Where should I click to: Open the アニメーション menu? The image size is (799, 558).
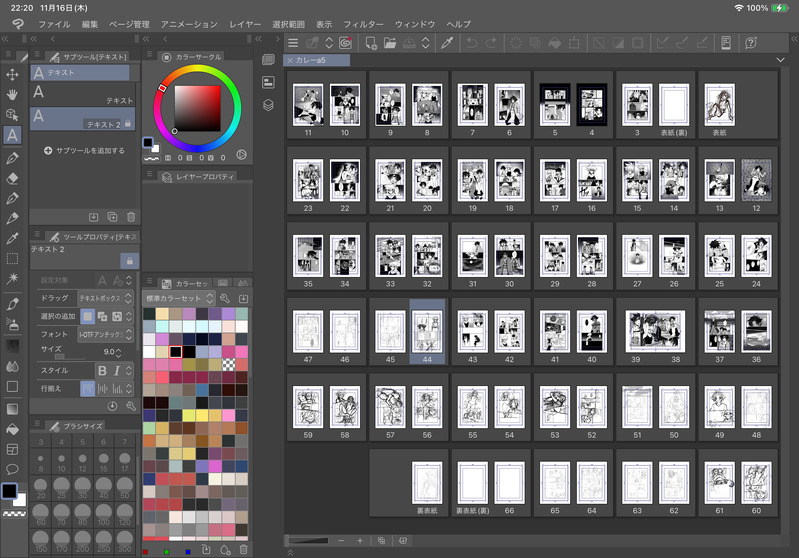[189, 24]
